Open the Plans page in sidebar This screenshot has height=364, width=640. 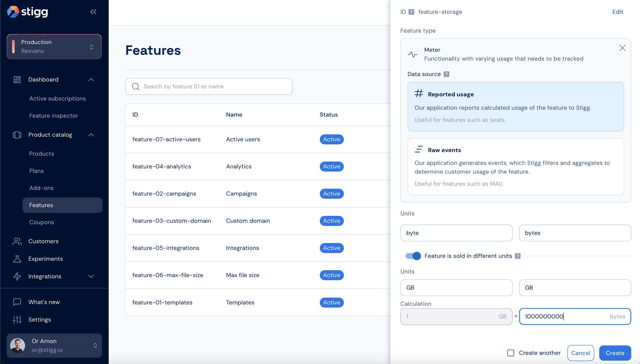[36, 171]
